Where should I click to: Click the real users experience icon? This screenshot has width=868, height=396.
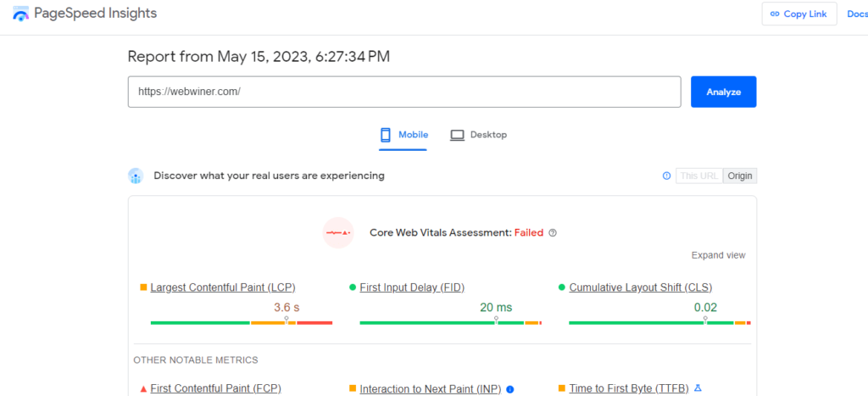coord(136,176)
